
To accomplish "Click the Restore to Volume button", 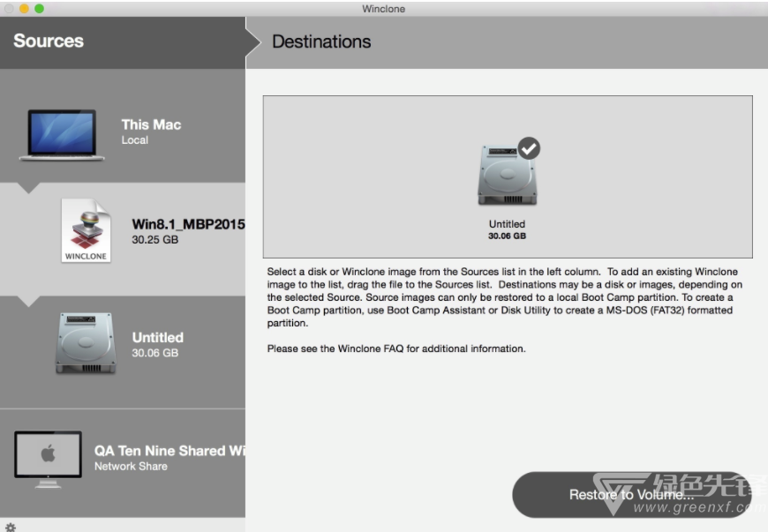I will click(x=632, y=495).
